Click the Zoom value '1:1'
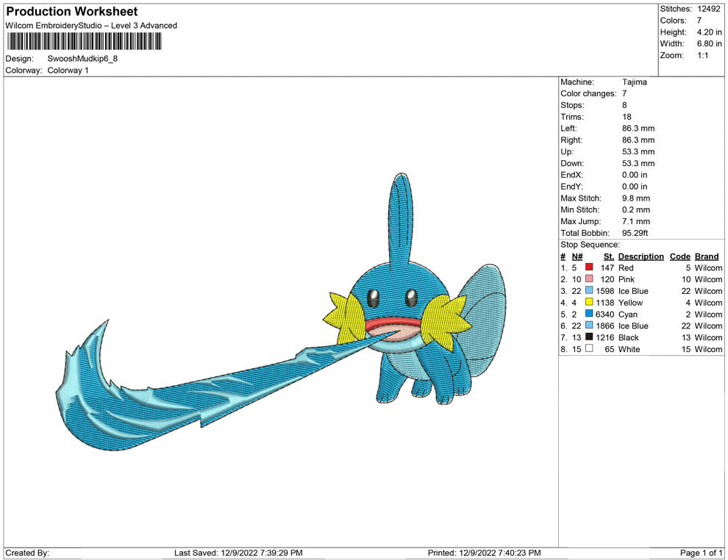 point(702,55)
